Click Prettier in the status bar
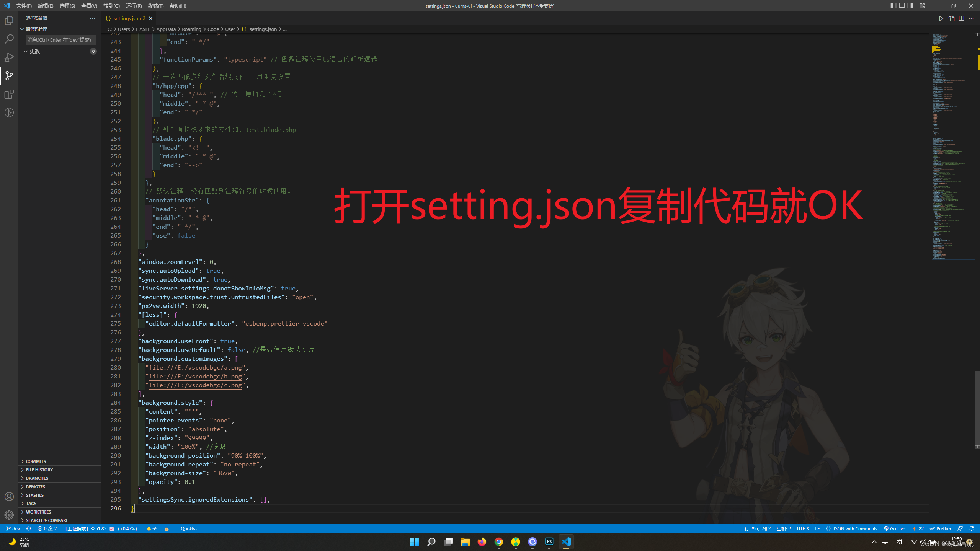 (x=941, y=528)
